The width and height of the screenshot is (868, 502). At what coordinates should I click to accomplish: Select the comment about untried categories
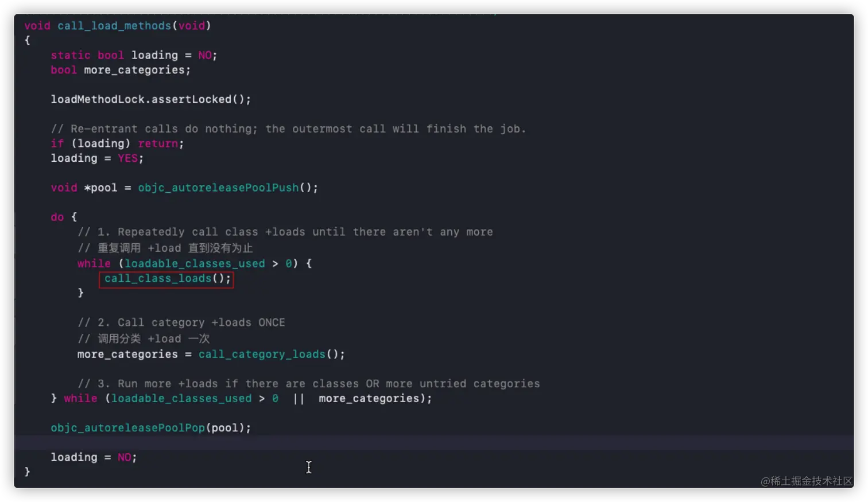(x=307, y=383)
